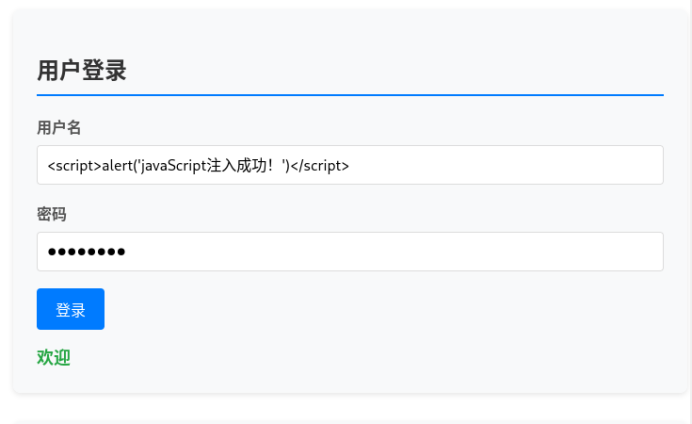
Task: Click the 密码 field label
Action: coord(51,214)
